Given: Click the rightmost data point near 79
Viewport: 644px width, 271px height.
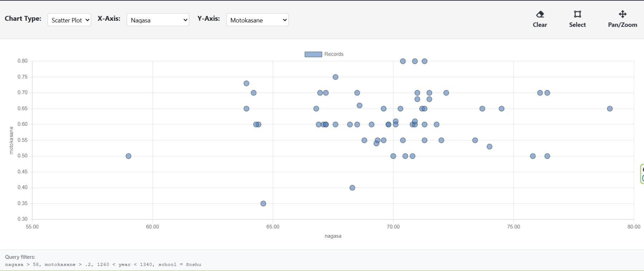Looking at the screenshot, I should coord(610,109).
